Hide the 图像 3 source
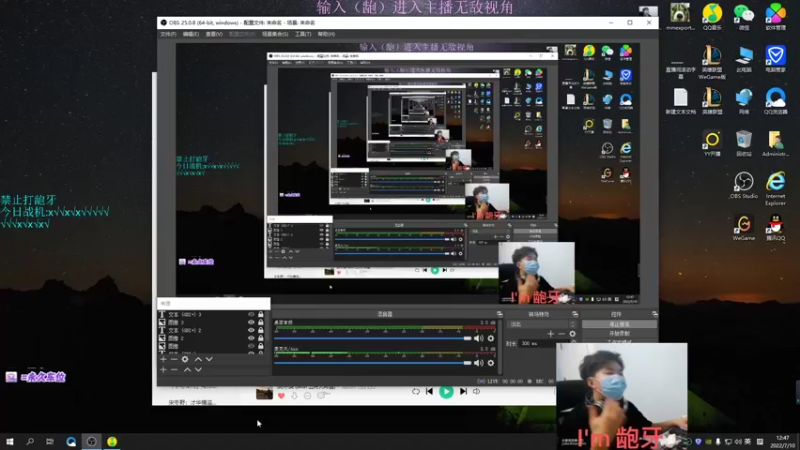Screen dimensions: 800x450 click(251, 322)
